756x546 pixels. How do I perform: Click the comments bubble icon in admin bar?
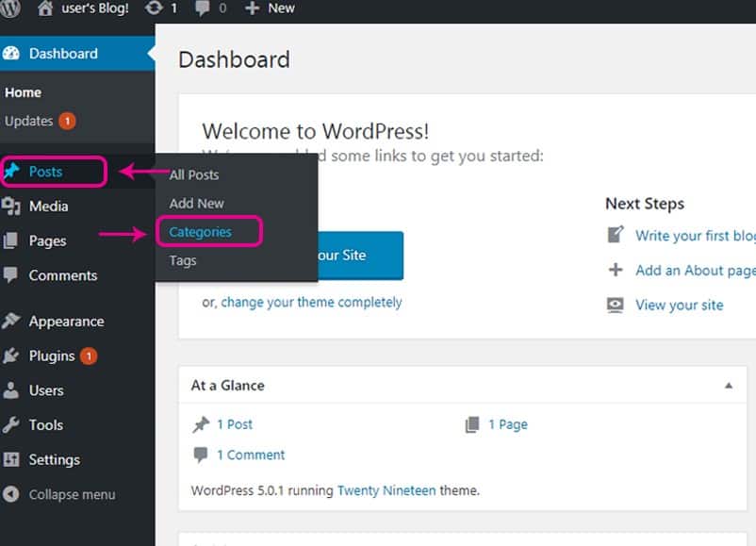203,8
